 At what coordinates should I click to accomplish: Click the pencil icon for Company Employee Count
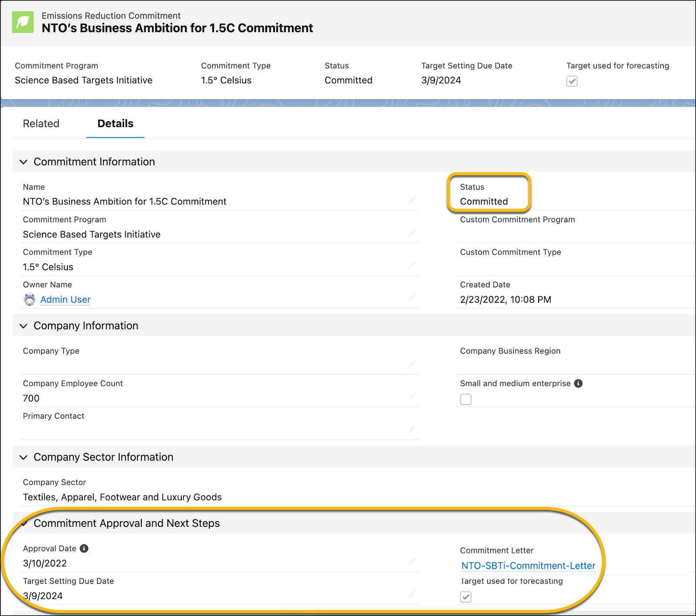click(x=412, y=397)
